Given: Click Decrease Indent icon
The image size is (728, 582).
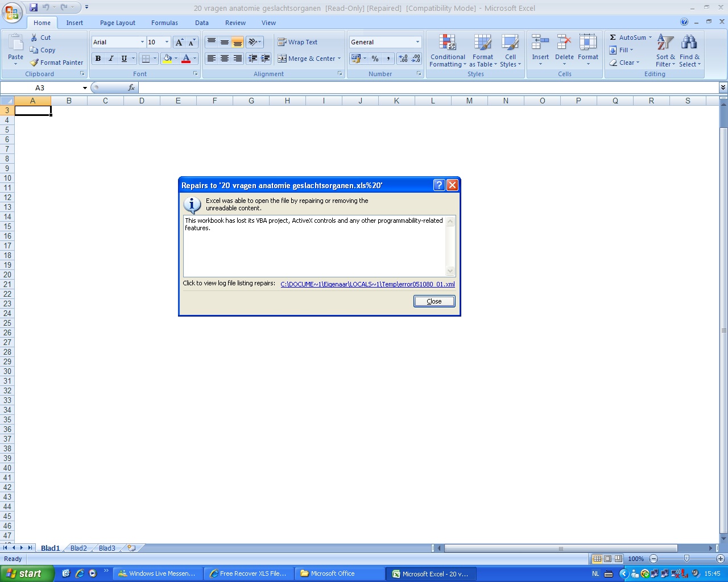Looking at the screenshot, I should 253,59.
